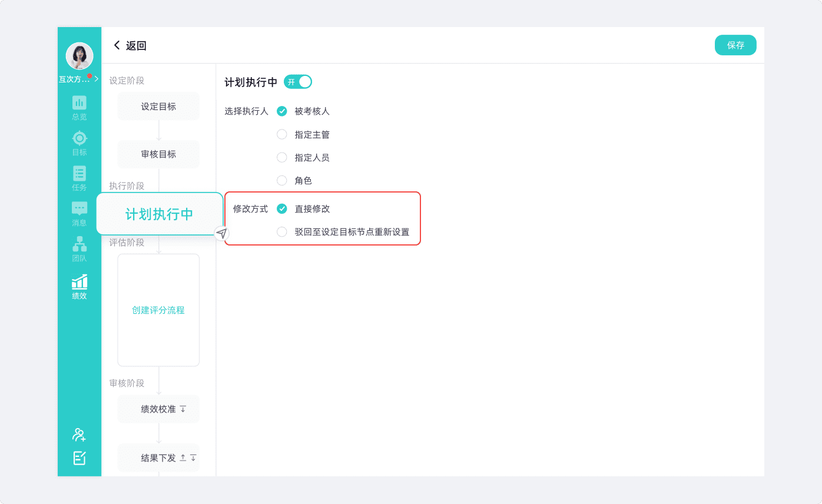Open the 消息 messages icon
Viewport: 822px width, 504px height.
point(79,208)
